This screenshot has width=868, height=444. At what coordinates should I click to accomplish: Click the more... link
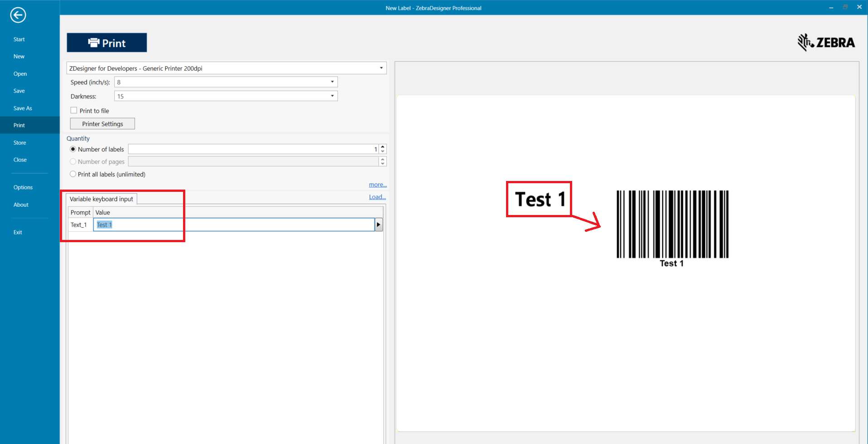[x=378, y=185]
